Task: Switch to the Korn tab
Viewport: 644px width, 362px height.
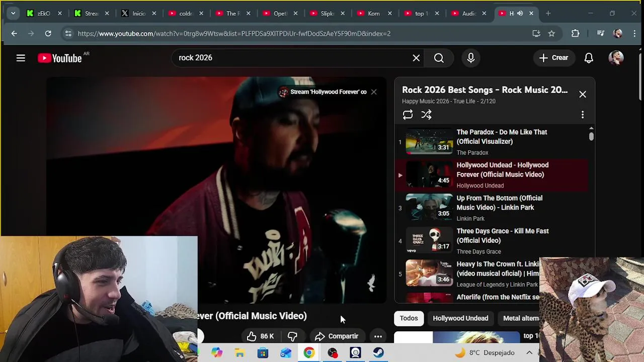Action: (x=375, y=14)
